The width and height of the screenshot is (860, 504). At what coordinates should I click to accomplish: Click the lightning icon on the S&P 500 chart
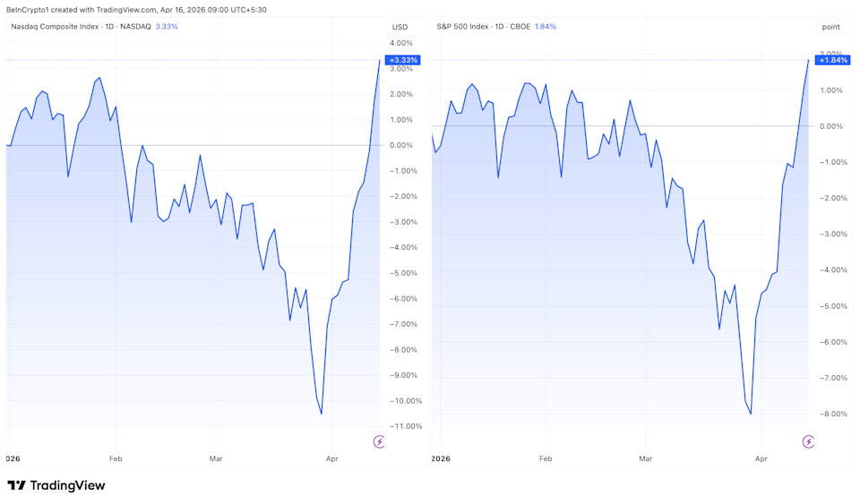coord(808,441)
